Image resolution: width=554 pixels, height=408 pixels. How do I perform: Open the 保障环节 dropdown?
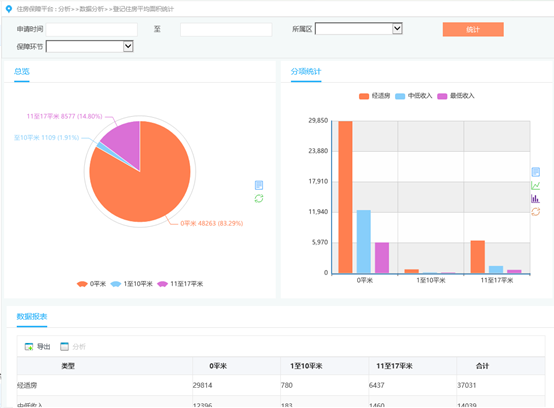[x=89, y=46]
